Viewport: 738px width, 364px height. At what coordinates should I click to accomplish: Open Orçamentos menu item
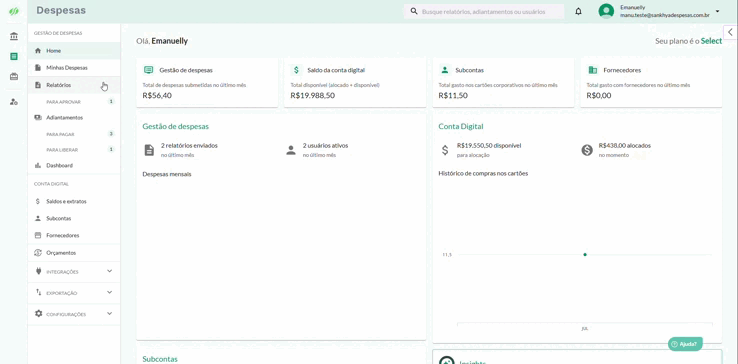(x=74, y=253)
